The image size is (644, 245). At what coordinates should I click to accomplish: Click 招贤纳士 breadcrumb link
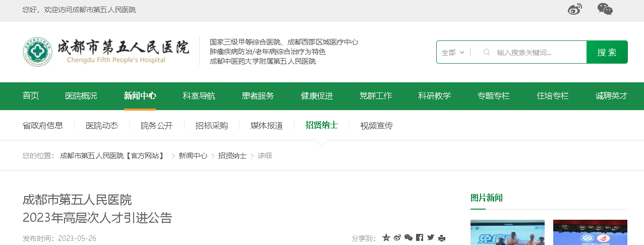click(232, 156)
